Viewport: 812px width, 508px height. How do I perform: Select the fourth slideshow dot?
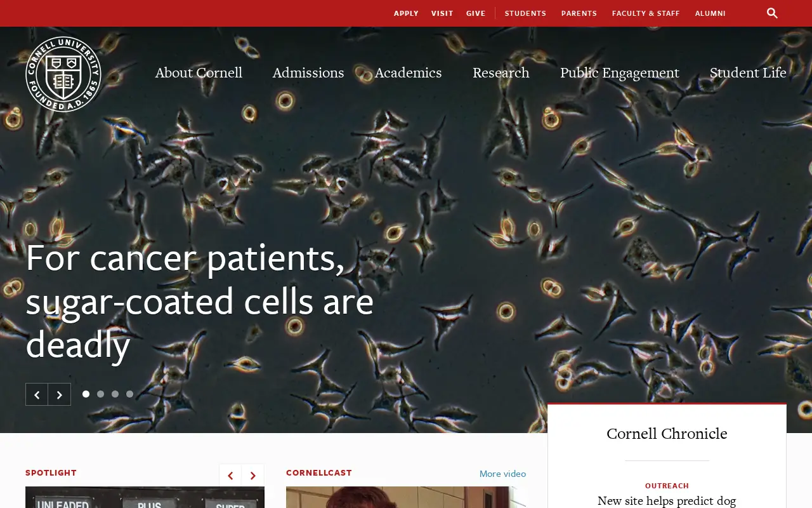(129, 394)
